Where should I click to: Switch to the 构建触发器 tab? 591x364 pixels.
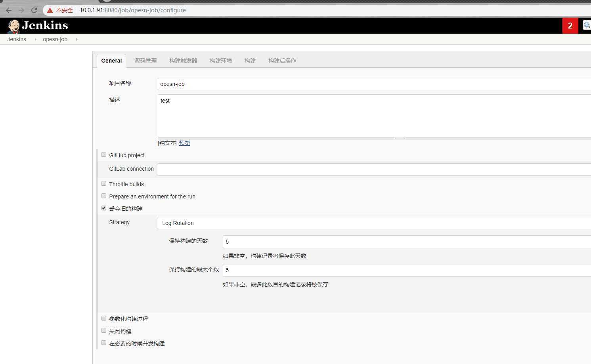point(183,61)
